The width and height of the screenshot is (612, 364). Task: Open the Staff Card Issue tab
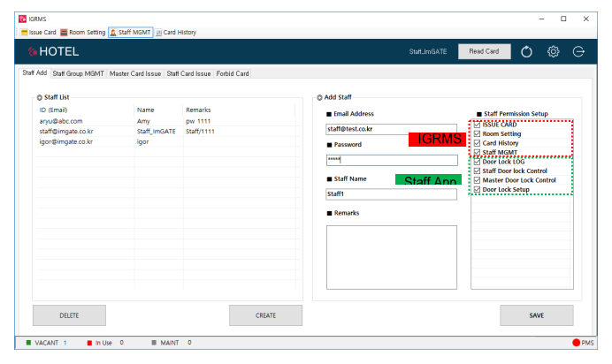coord(188,73)
